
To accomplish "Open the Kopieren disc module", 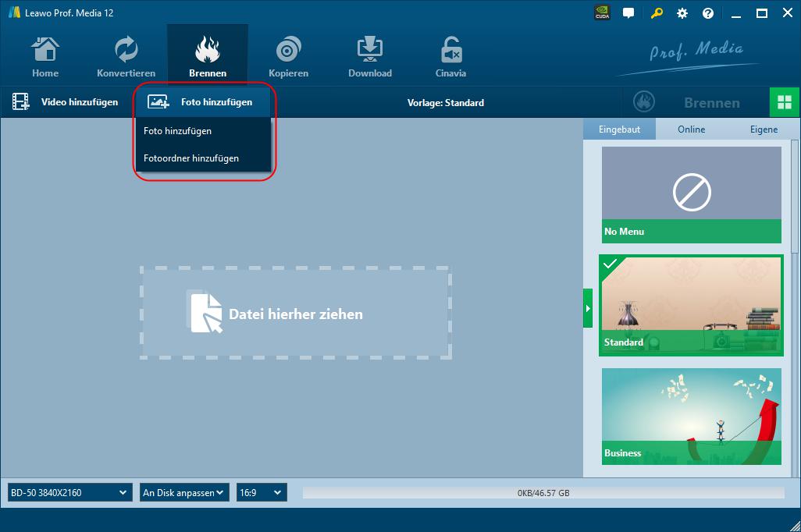I will coord(288,57).
